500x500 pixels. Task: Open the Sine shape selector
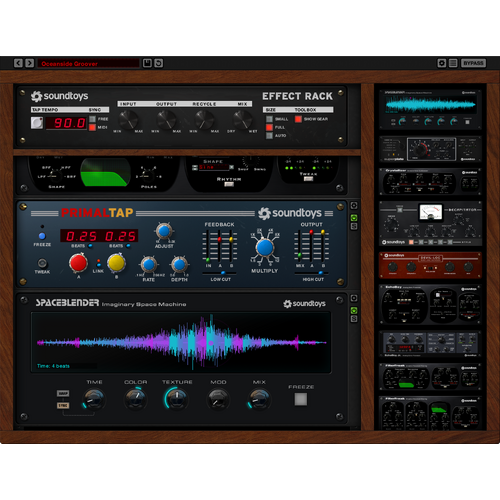pos(213,167)
